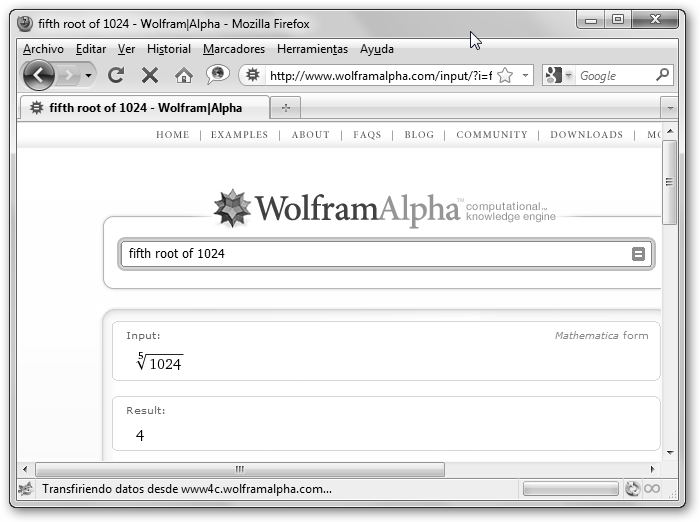Click the speech bubble toolbar icon
Image resolution: width=700 pixels, height=522 pixels.
pos(217,75)
